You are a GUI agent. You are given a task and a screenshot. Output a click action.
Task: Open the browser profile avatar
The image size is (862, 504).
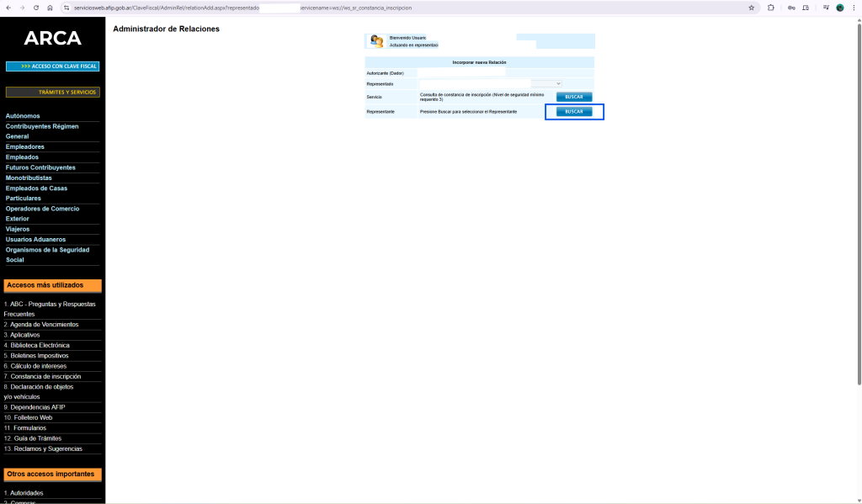839,8
